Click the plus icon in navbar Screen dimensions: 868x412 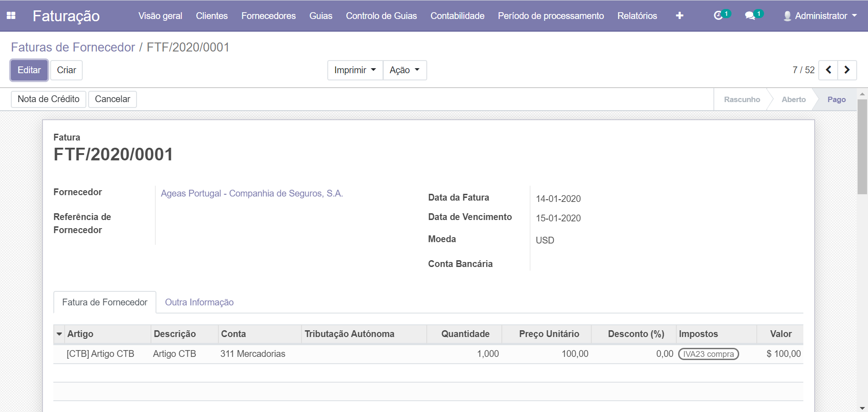point(679,16)
